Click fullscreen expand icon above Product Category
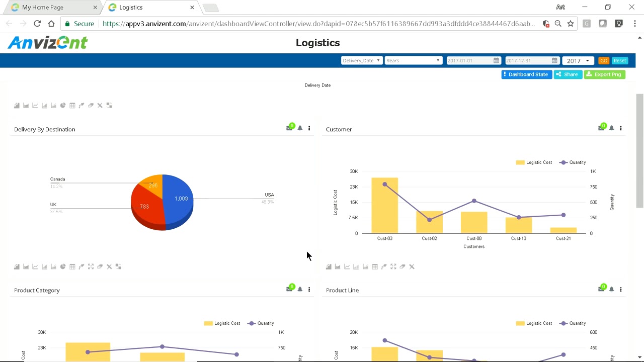The width and height of the screenshot is (644, 362). point(91,266)
